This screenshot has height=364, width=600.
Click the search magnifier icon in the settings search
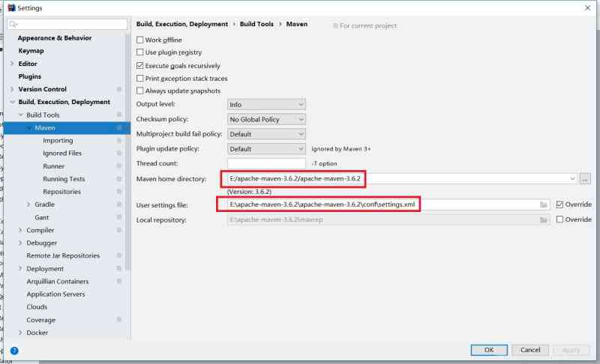[x=13, y=25]
